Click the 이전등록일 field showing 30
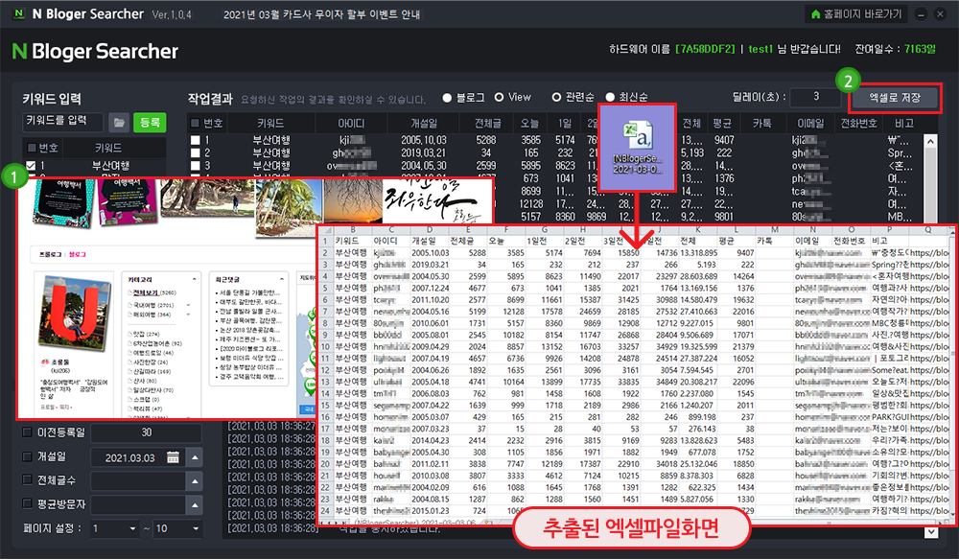This screenshot has height=560, width=959. pos(146,432)
